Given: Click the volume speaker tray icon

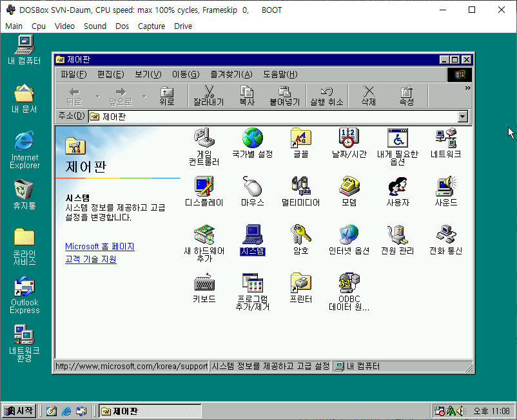Looking at the screenshot, I should click(460, 411).
